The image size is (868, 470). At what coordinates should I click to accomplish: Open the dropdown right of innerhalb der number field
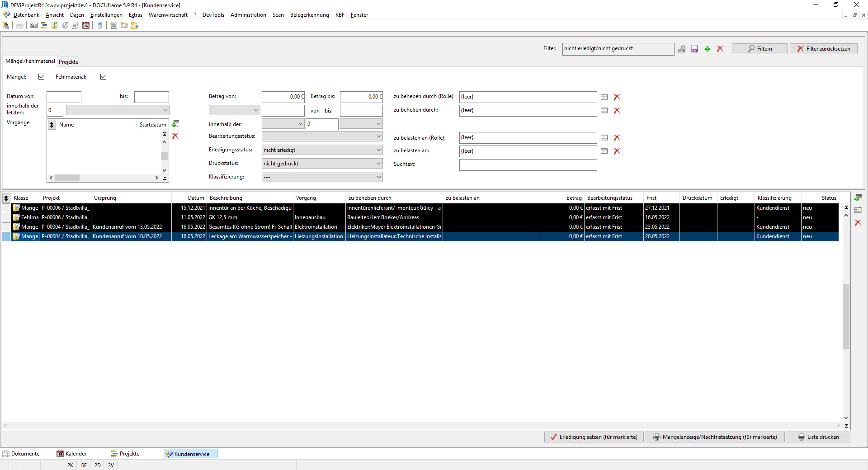tap(361, 124)
